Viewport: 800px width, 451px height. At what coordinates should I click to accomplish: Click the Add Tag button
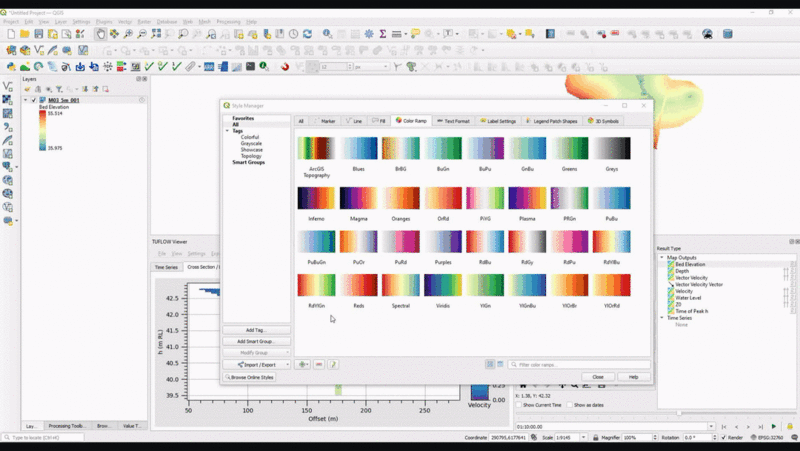(x=256, y=329)
